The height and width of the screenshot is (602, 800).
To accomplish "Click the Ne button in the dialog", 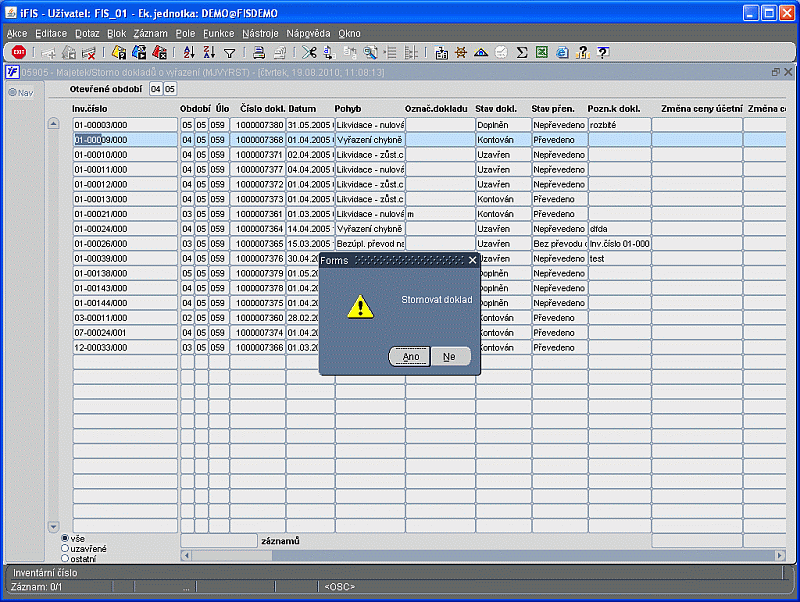I will pyautogui.click(x=449, y=357).
